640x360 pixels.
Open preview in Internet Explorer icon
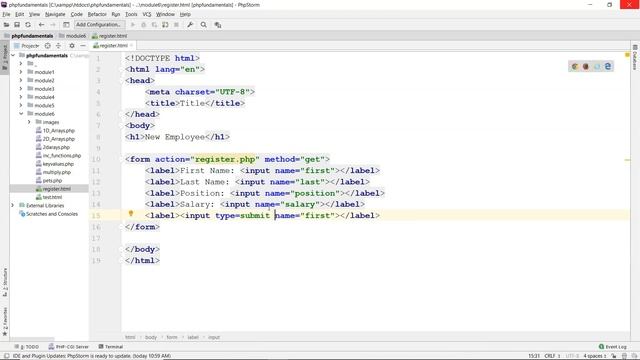[x=608, y=66]
